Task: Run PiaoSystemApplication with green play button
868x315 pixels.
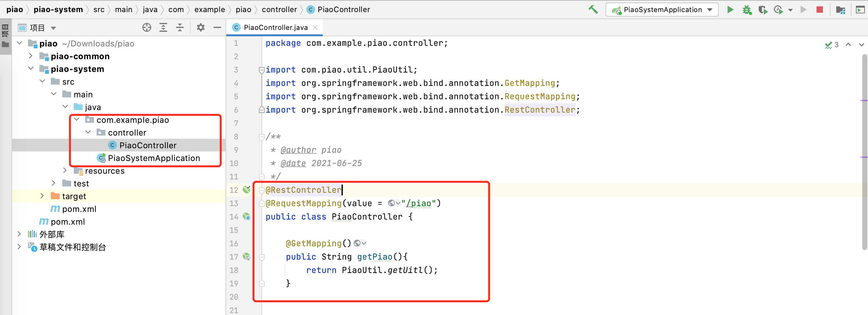Action: click(x=730, y=10)
